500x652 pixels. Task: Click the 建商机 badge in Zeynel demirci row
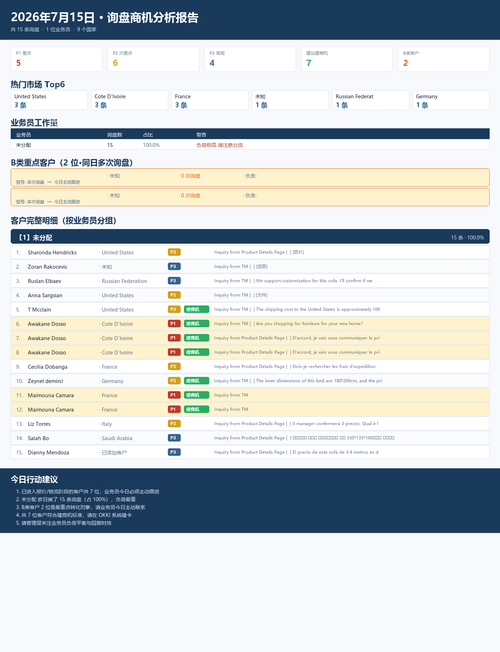click(196, 380)
